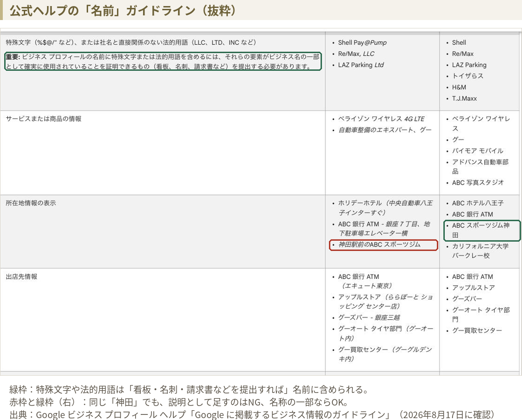Click the 'Re/Max' entry without LLC
This screenshot has height=420, width=522.
[x=463, y=54]
